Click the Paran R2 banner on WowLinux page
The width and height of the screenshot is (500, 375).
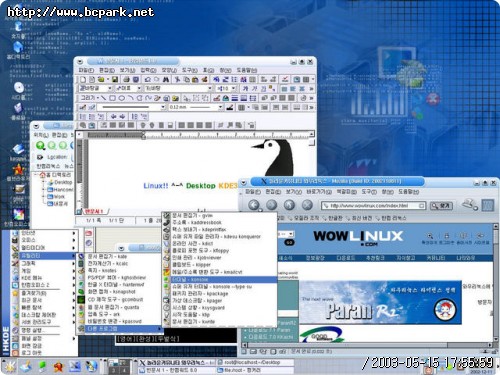click(380, 303)
